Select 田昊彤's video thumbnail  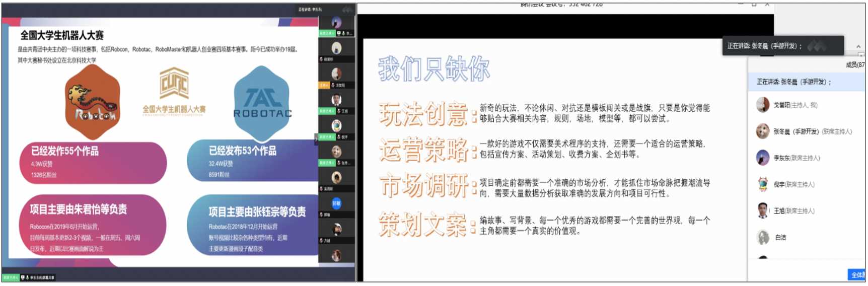(x=336, y=49)
